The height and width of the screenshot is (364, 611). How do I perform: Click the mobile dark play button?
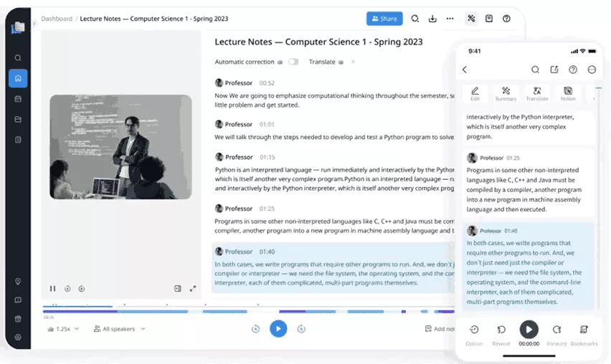529,330
